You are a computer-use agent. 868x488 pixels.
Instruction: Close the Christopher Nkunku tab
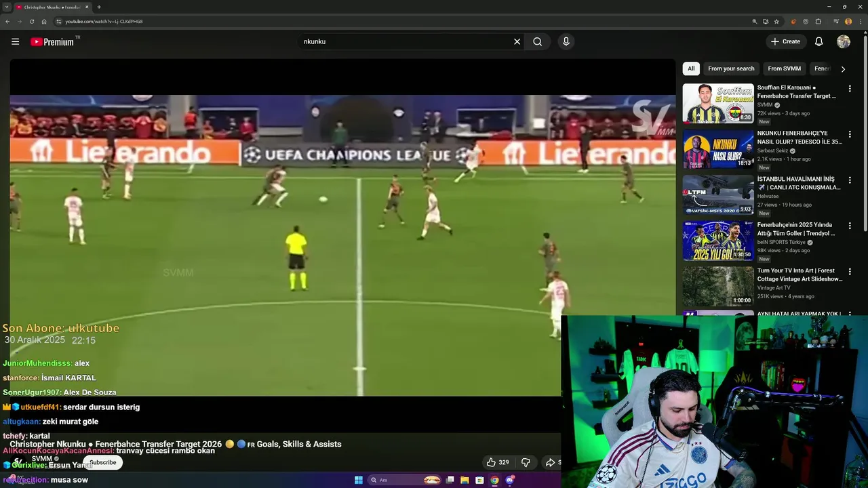click(87, 7)
